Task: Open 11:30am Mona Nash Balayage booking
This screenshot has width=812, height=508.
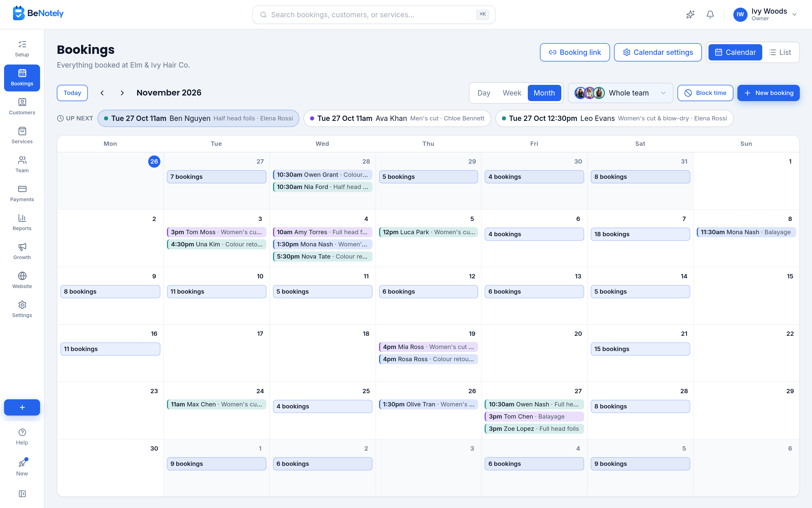Action: pyautogui.click(x=746, y=232)
